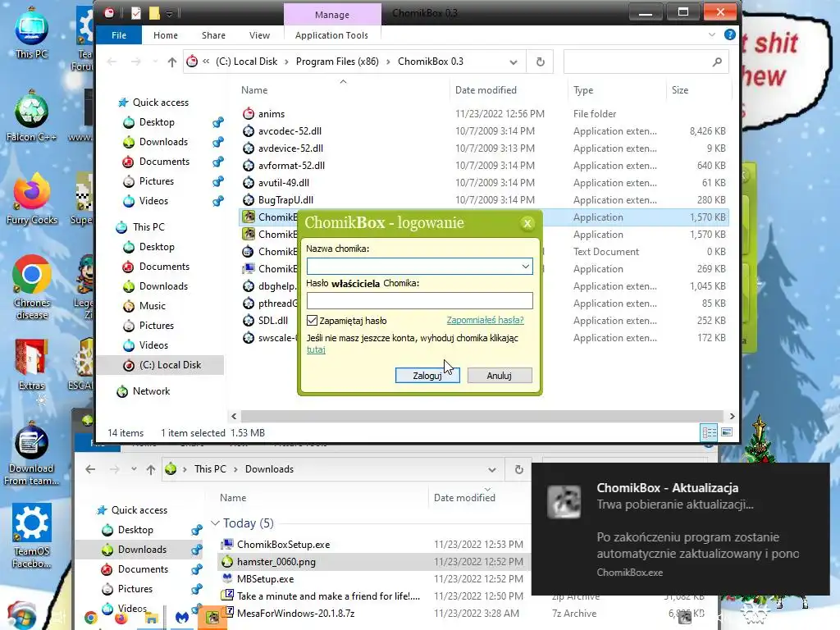Click Program Files (x86) breadcrumb

point(337,62)
